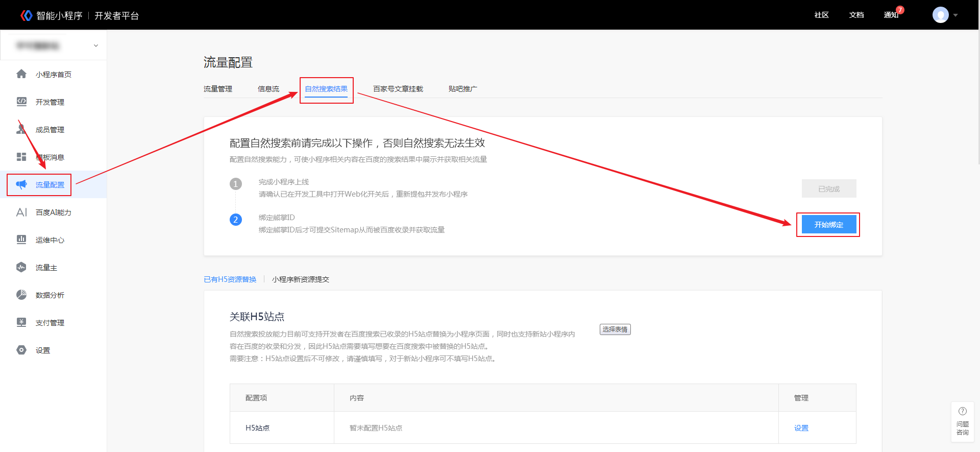980x452 pixels.
Task: Click the greyed 已完成 button
Action: (x=829, y=189)
